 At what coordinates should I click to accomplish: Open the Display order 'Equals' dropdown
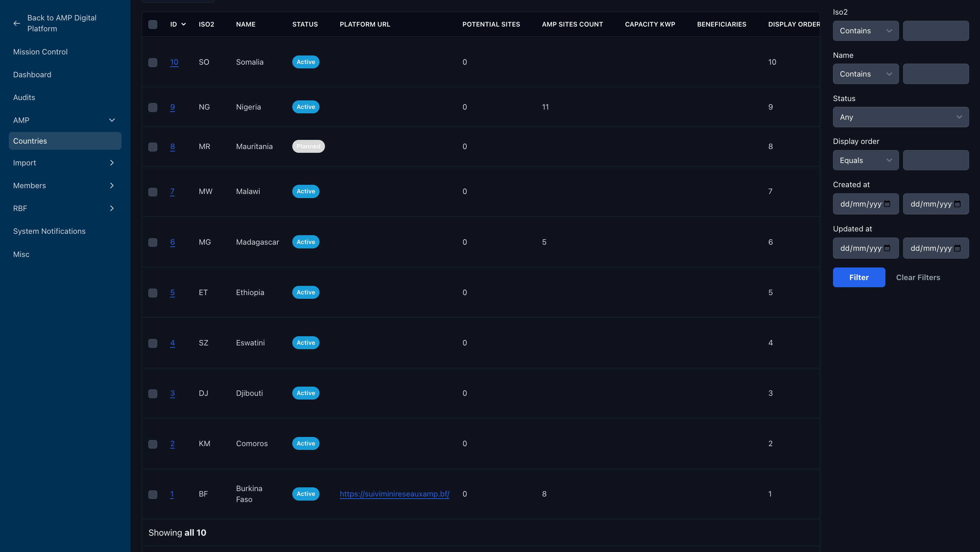(865, 160)
